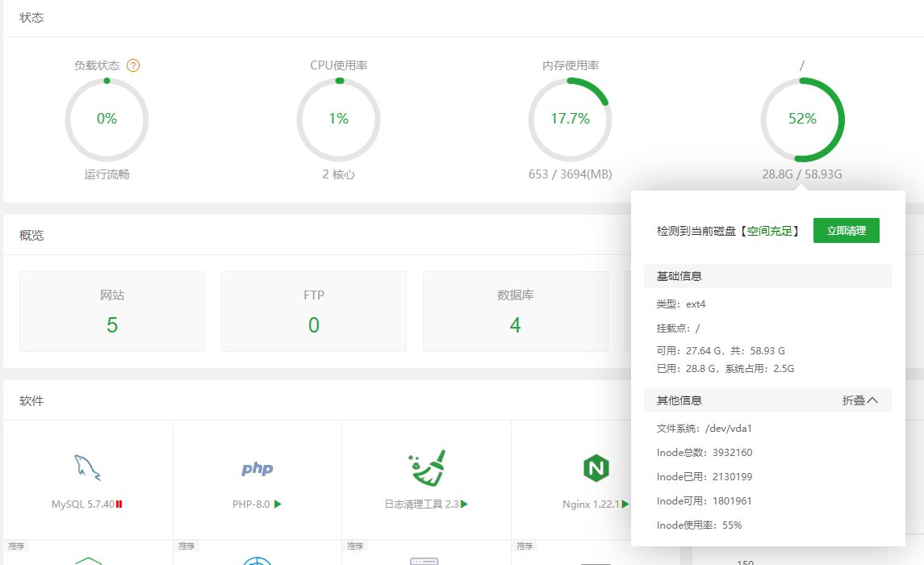
Task: Click the 挂载点: / line
Action: click(678, 329)
